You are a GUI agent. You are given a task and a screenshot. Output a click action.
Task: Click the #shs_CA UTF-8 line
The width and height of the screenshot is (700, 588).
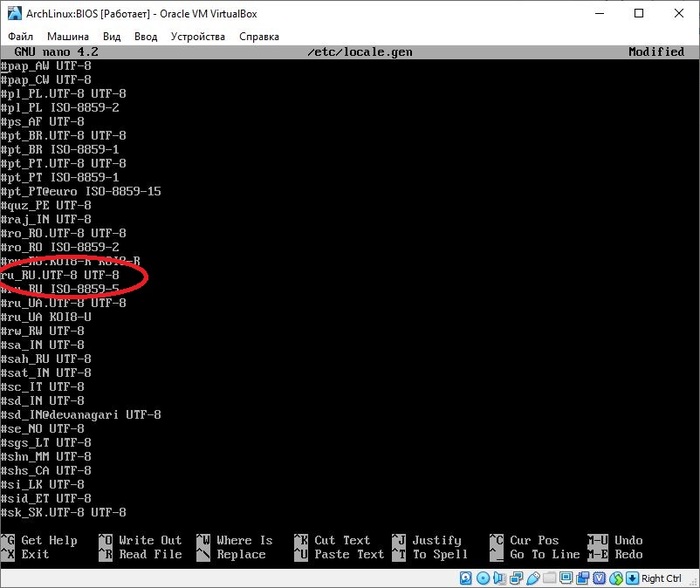pos(46,471)
